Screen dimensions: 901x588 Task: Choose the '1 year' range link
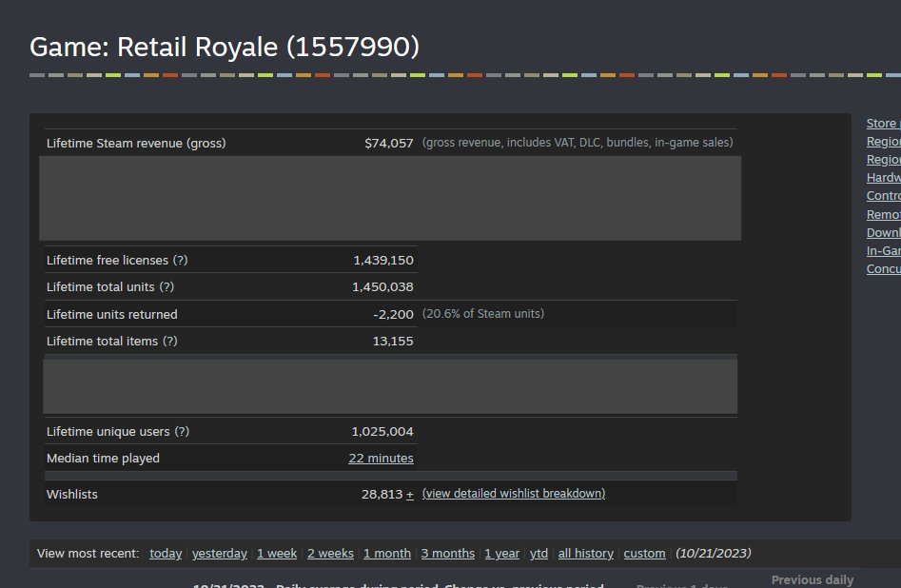click(501, 553)
